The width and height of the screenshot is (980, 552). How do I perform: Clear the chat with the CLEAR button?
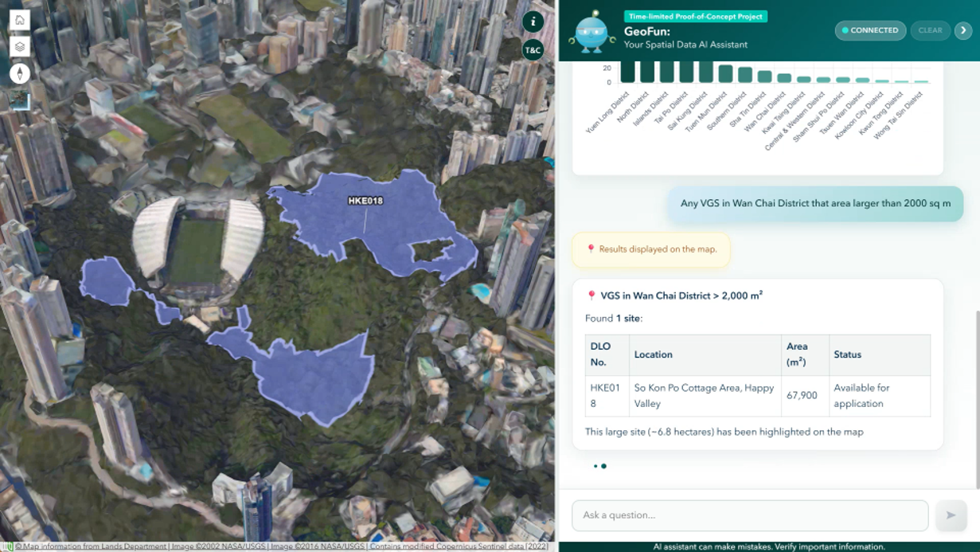(x=930, y=30)
